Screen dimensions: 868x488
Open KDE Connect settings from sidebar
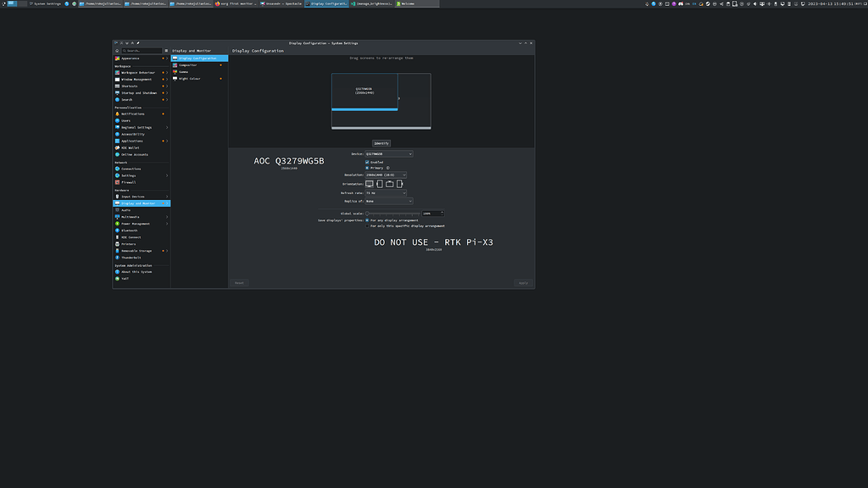(x=118, y=237)
